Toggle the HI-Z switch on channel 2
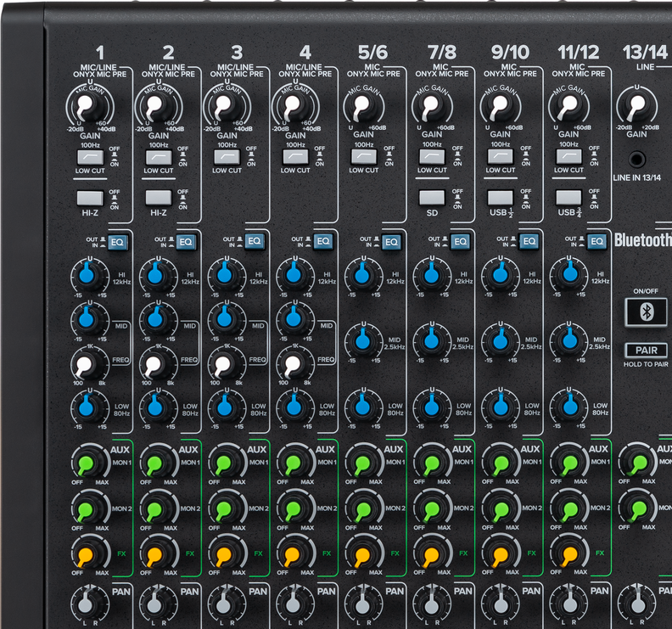 (x=158, y=198)
